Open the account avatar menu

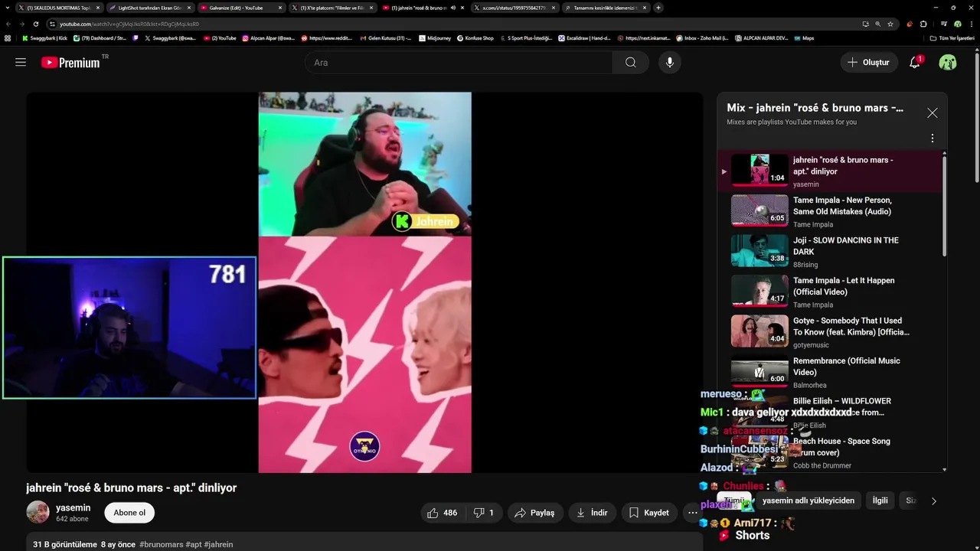coord(948,63)
